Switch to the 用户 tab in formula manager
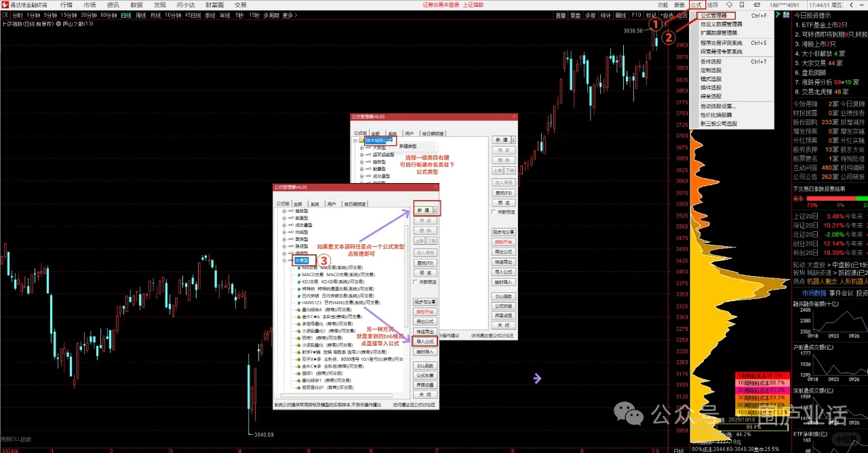The width and height of the screenshot is (868, 453). pyautogui.click(x=333, y=203)
